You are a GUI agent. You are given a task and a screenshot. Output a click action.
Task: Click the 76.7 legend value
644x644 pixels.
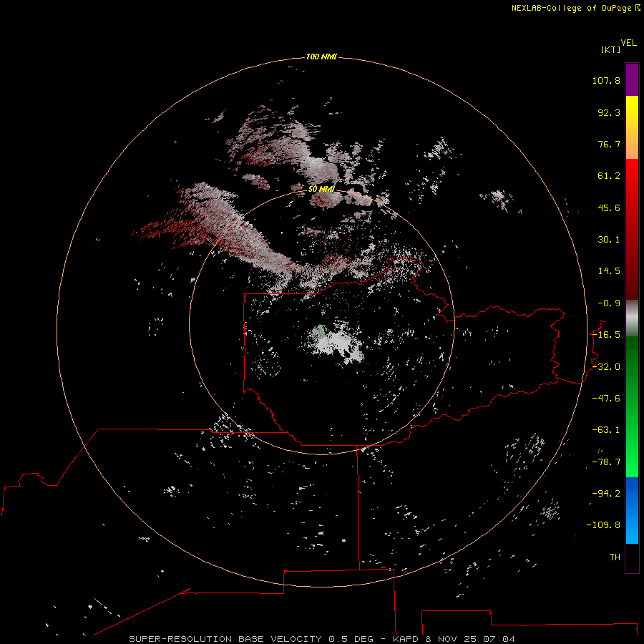(609, 144)
